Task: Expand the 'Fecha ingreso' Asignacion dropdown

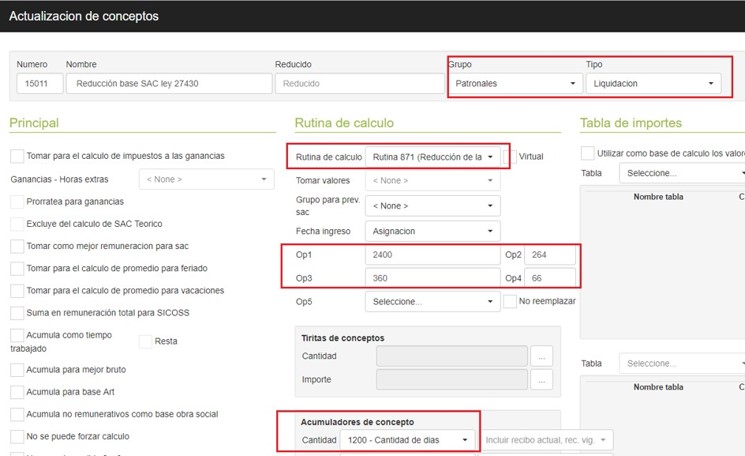Action: click(x=432, y=231)
